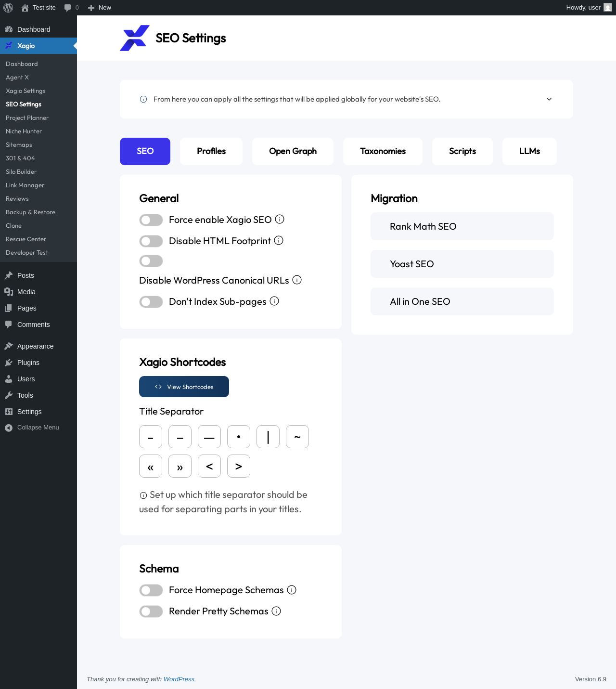Toggle Render Pretty Schemas switch
The height and width of the screenshot is (689, 616).
click(151, 611)
